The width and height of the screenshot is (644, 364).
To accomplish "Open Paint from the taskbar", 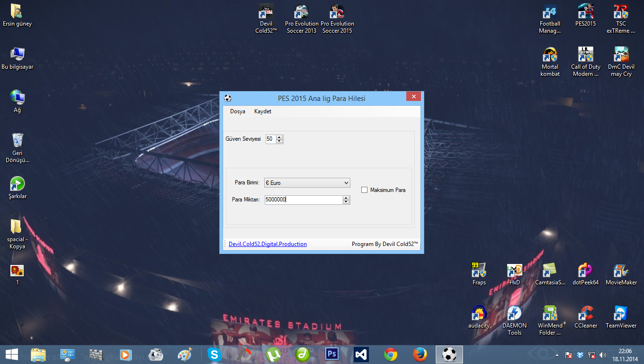I will tap(185, 355).
